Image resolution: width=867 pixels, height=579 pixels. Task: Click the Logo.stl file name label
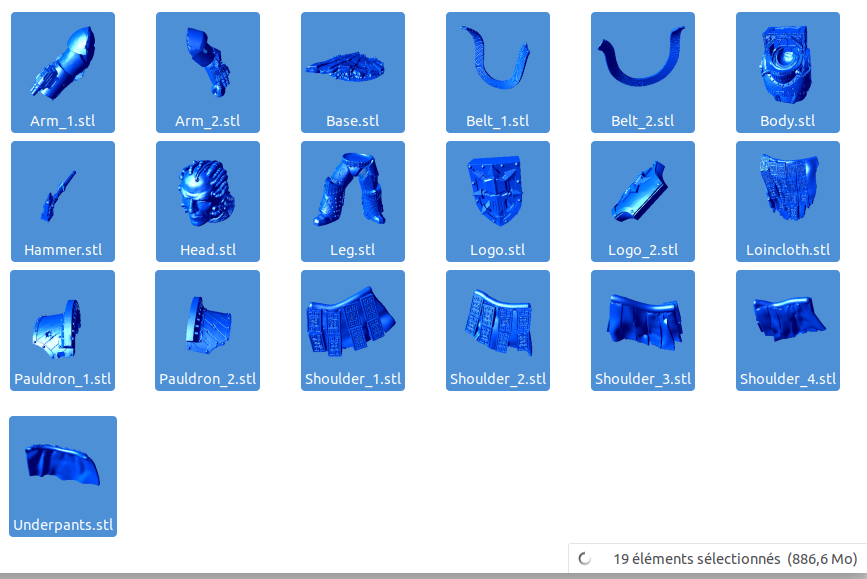tap(498, 250)
